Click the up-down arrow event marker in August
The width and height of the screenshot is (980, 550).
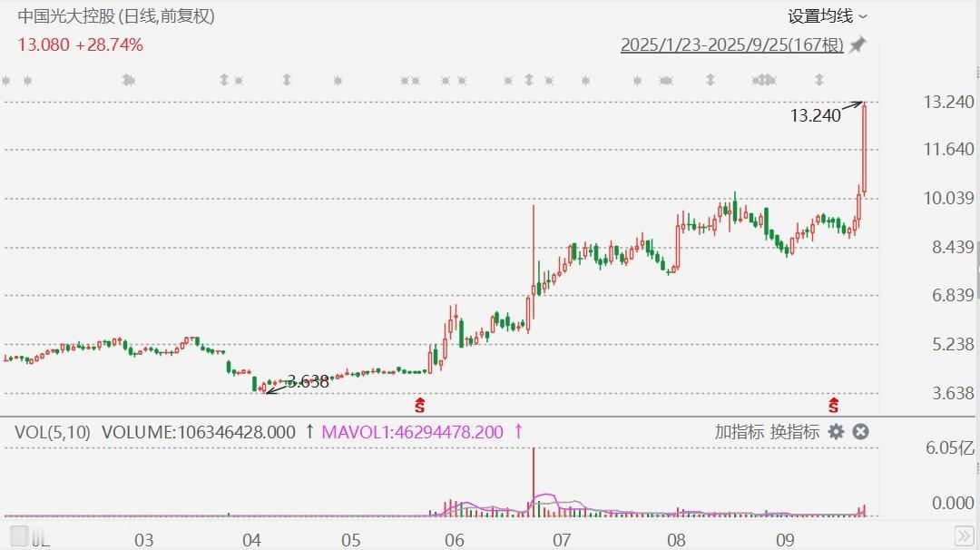pyautogui.click(x=710, y=80)
